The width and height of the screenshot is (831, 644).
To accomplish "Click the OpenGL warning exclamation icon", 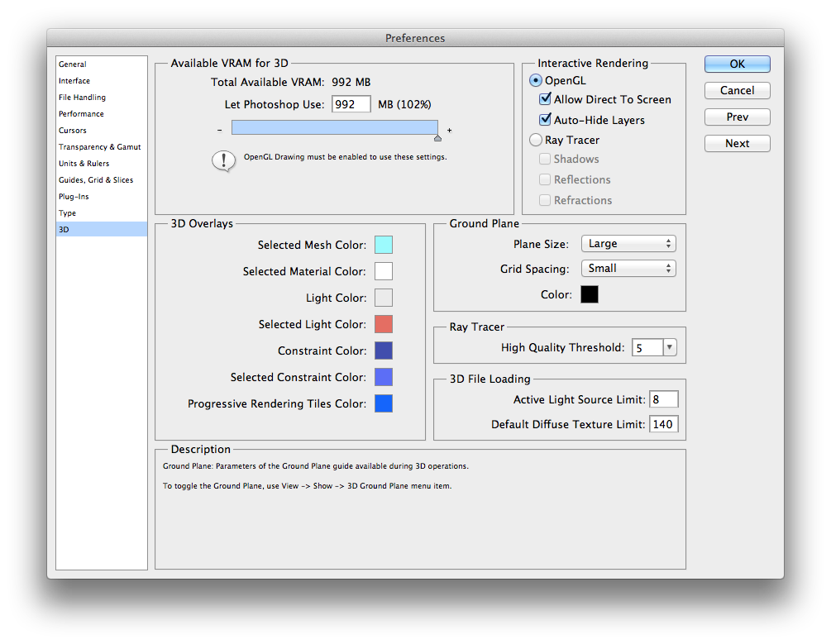I will [223, 160].
